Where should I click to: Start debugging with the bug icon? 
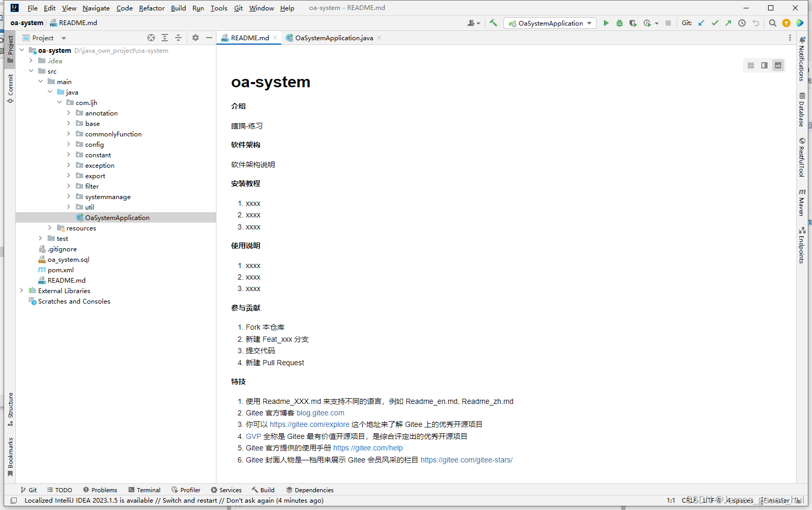(x=620, y=23)
